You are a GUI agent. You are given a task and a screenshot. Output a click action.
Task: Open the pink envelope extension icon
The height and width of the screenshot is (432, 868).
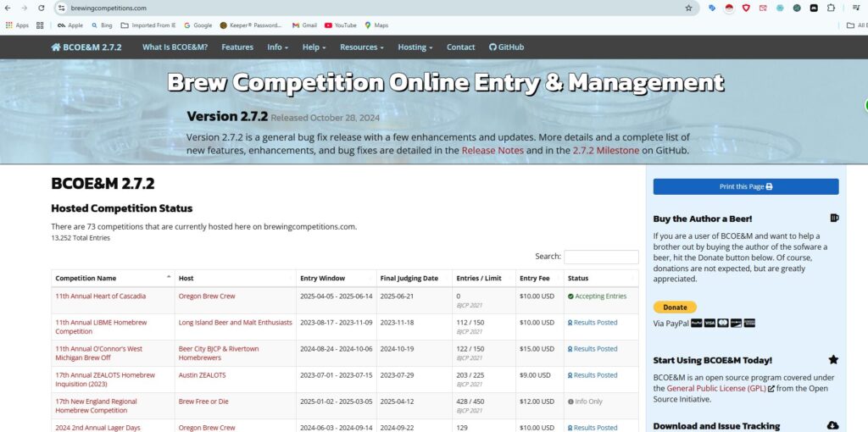763,8
